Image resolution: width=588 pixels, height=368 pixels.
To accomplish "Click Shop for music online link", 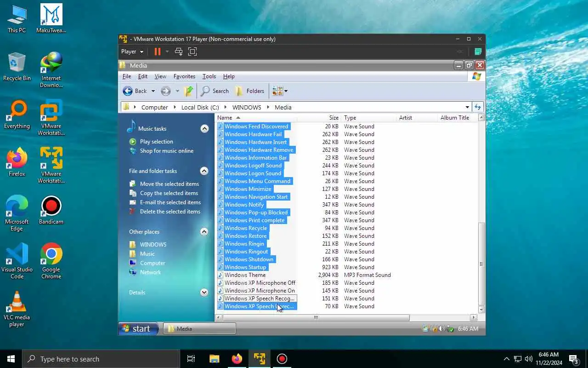I will click(167, 151).
